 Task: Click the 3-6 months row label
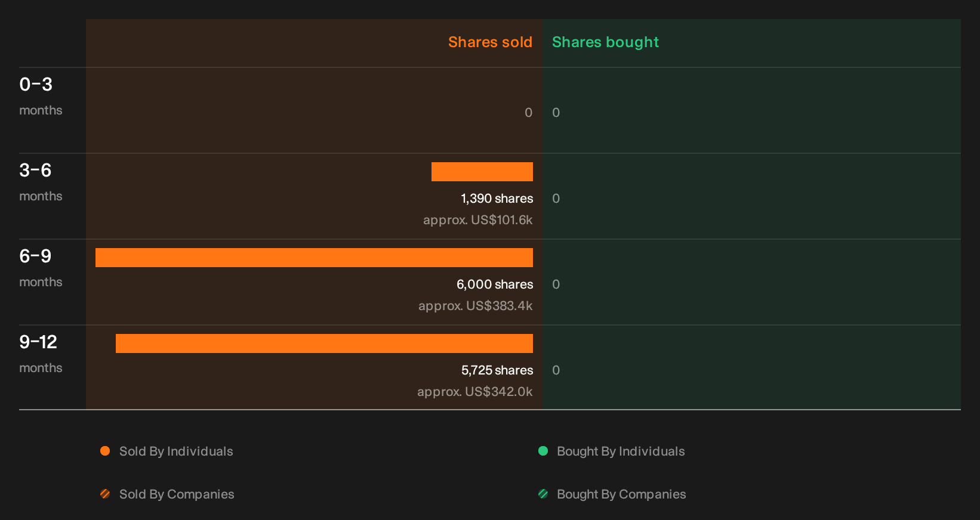(x=41, y=181)
